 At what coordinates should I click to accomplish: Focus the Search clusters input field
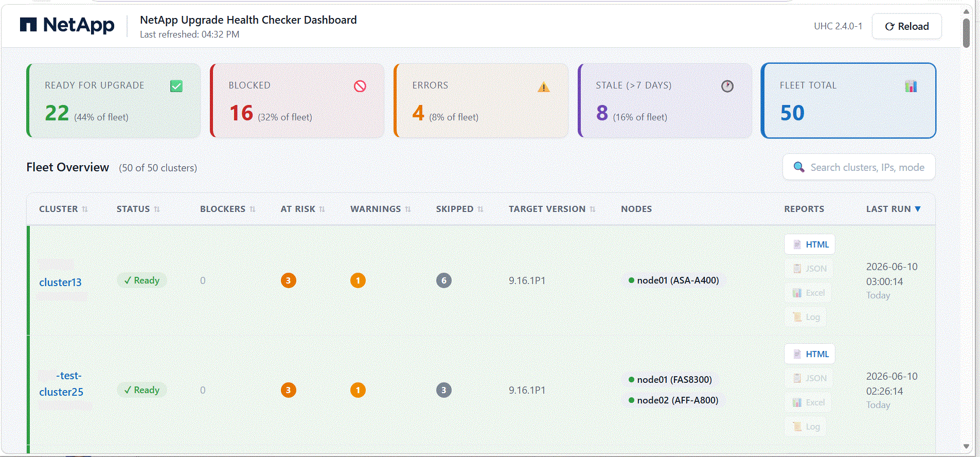(x=859, y=167)
